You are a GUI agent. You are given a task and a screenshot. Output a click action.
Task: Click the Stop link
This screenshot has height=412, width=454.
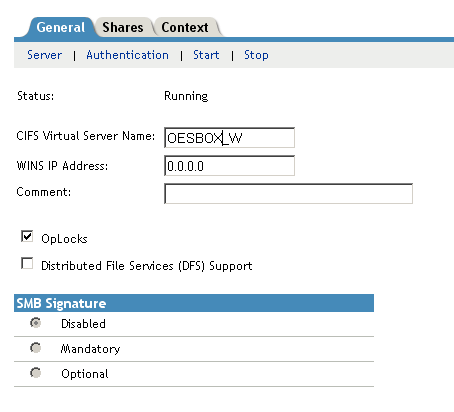256,55
